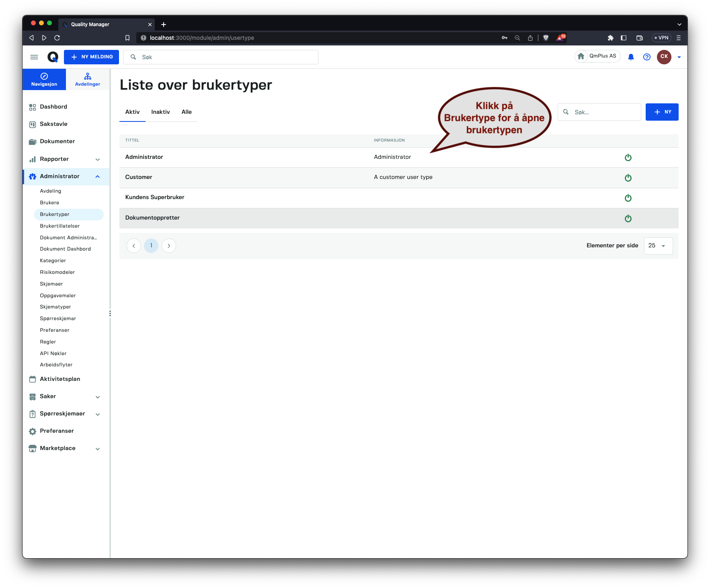710x588 pixels.
Task: Open browser tab list chevron
Action: pos(679,25)
